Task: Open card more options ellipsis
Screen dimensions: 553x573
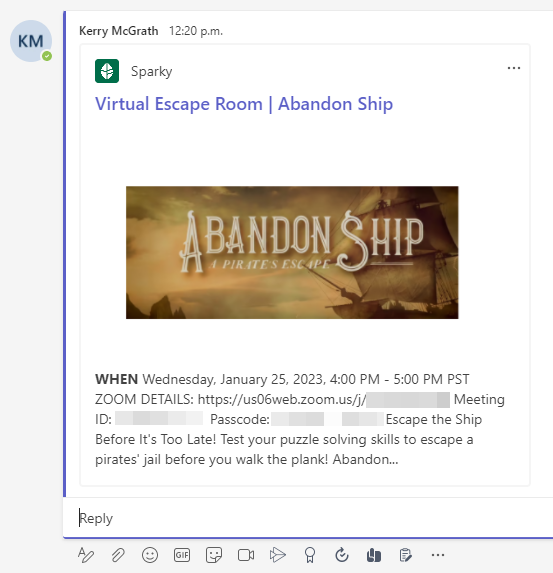Action: pyautogui.click(x=514, y=68)
